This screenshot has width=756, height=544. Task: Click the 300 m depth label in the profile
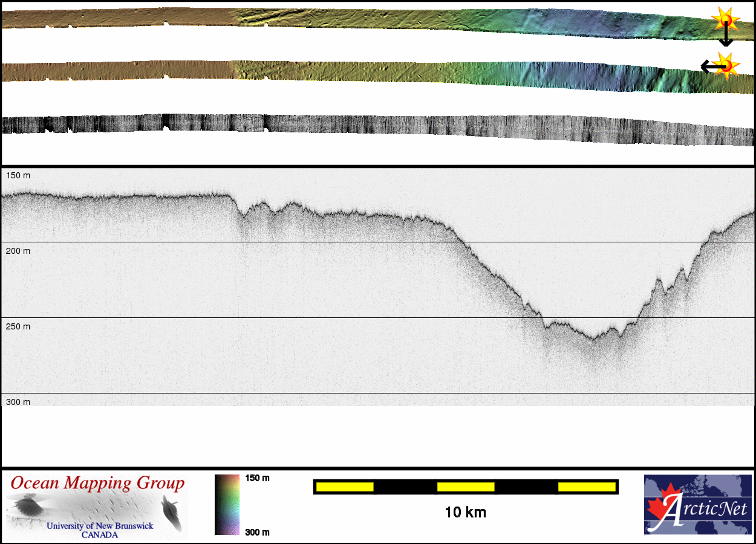click(x=18, y=402)
